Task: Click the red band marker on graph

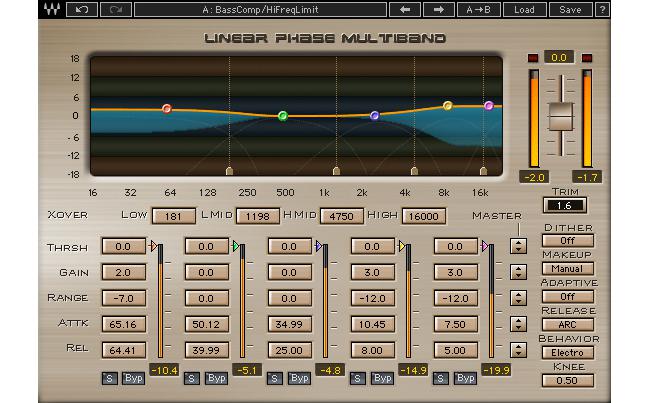Action: click(167, 108)
